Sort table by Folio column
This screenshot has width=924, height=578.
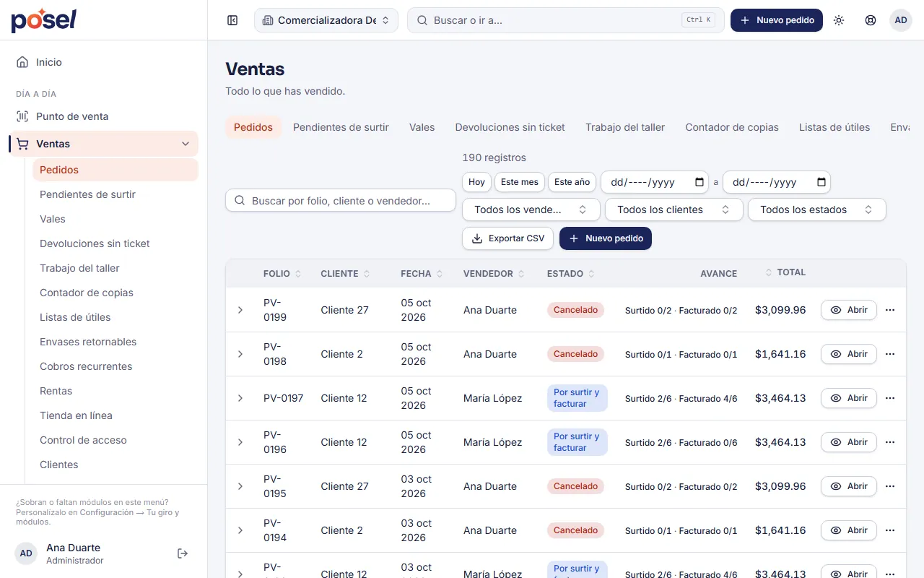point(283,274)
